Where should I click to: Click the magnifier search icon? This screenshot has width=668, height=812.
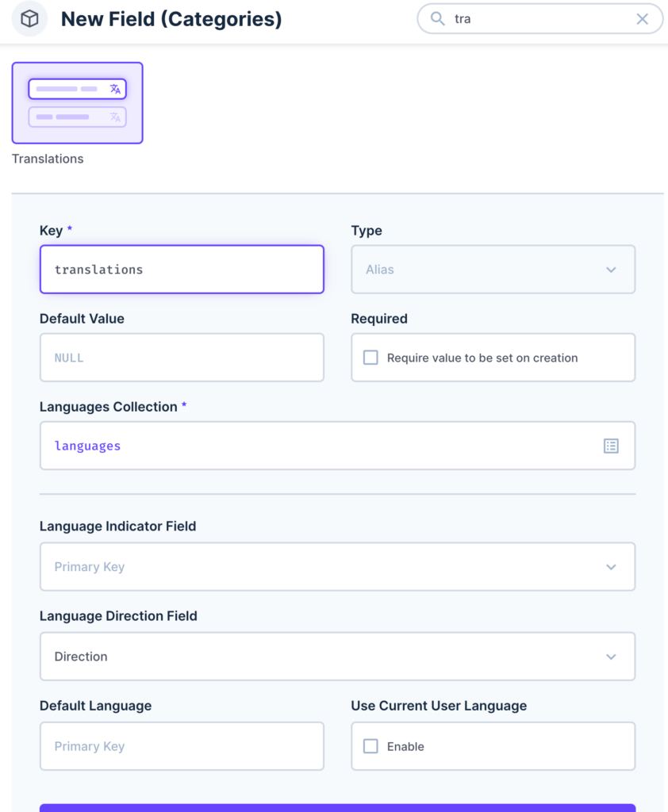pyautogui.click(x=437, y=19)
